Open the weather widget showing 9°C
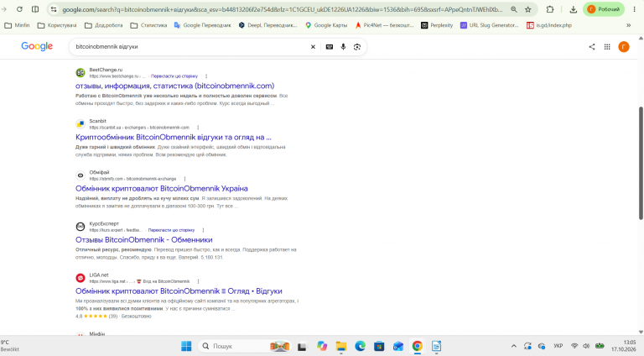The image size is (644, 356). click(10, 346)
